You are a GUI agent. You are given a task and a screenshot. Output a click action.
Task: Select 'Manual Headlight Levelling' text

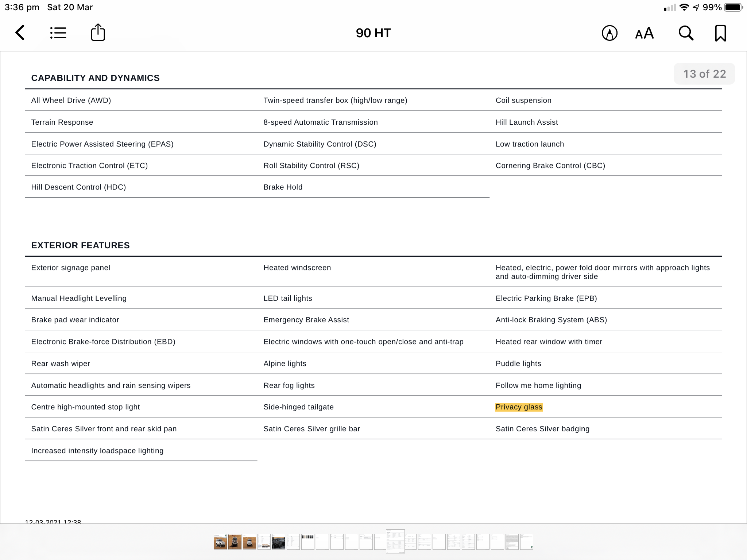pyautogui.click(x=79, y=298)
